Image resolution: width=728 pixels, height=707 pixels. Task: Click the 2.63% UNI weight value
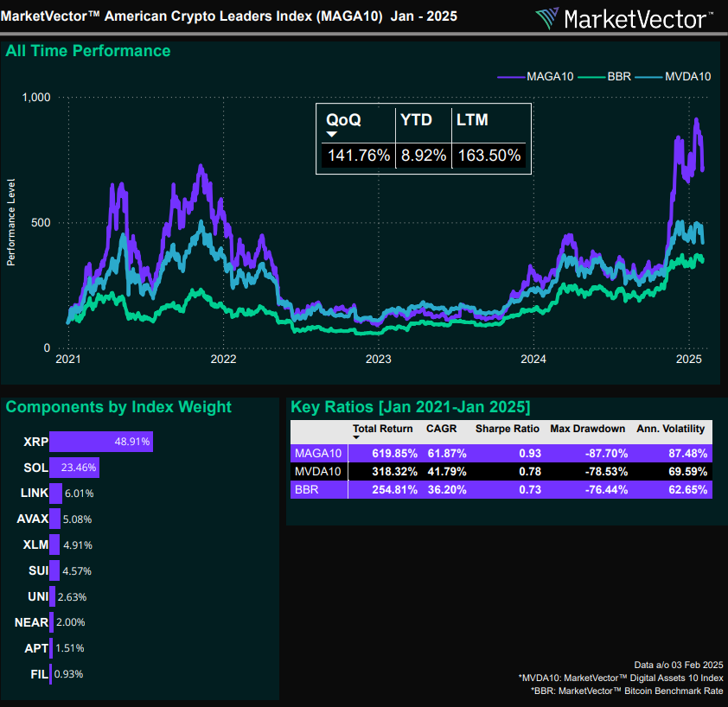point(72,597)
